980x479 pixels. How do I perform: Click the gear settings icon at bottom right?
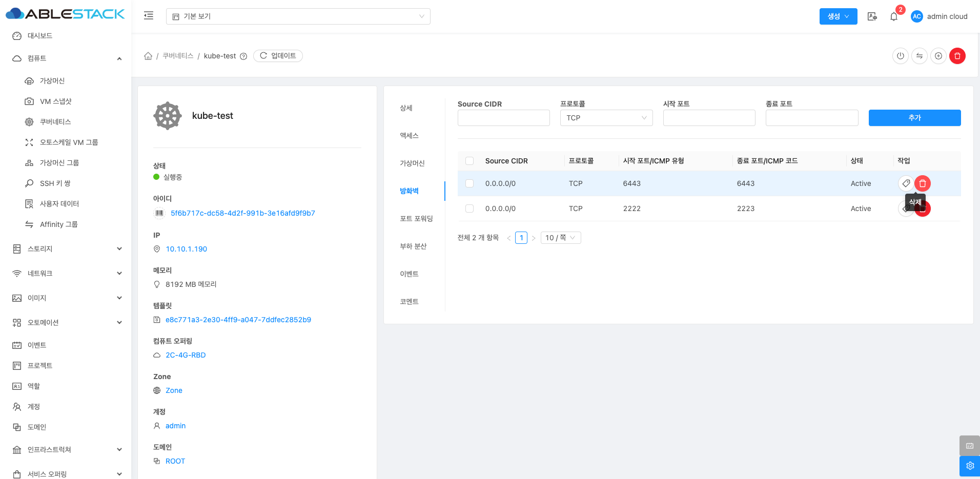969,466
